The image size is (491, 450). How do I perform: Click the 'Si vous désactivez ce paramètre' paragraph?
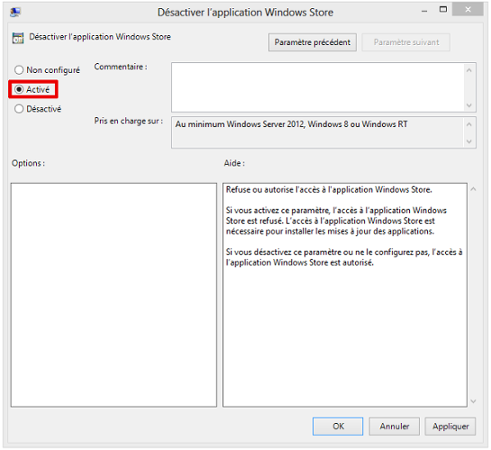[344, 257]
